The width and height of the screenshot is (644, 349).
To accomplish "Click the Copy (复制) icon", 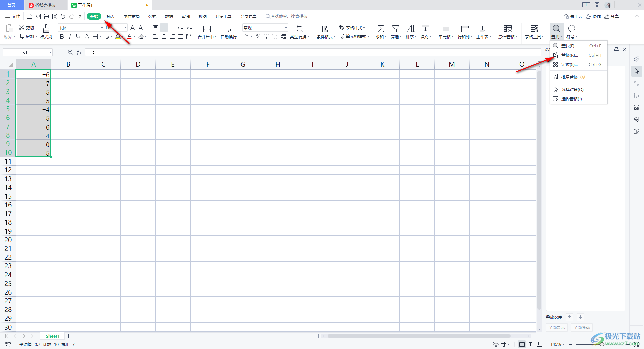I will [x=22, y=36].
